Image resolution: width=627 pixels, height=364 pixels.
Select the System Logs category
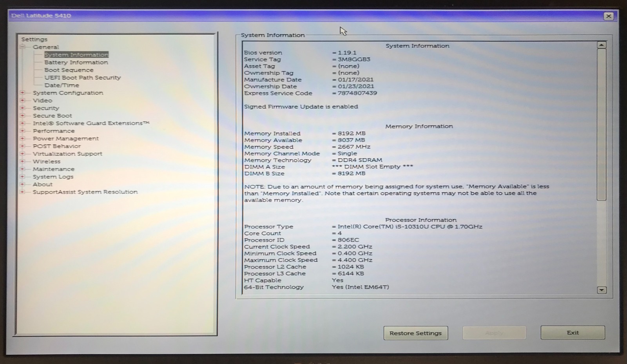click(x=53, y=177)
